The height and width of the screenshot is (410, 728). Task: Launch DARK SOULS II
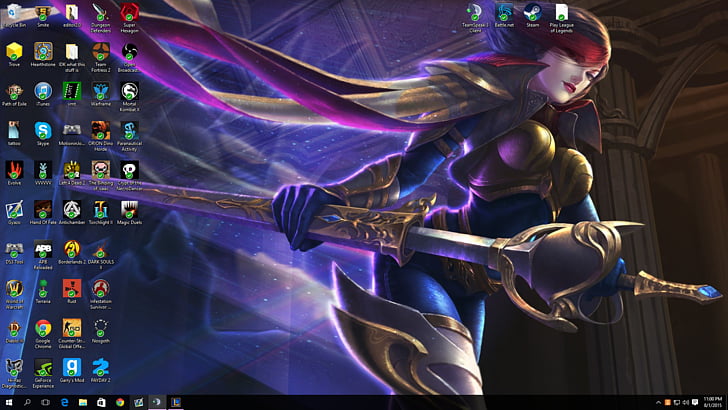click(101, 255)
